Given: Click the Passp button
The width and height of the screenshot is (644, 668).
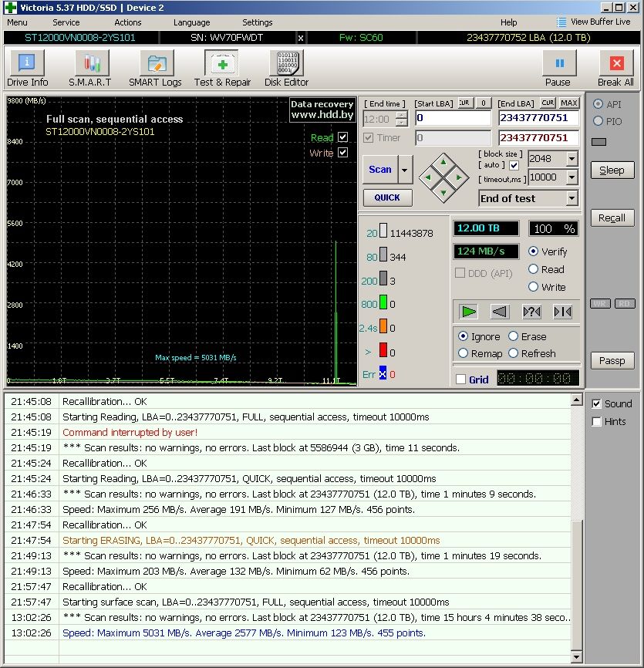Looking at the screenshot, I should click(612, 360).
